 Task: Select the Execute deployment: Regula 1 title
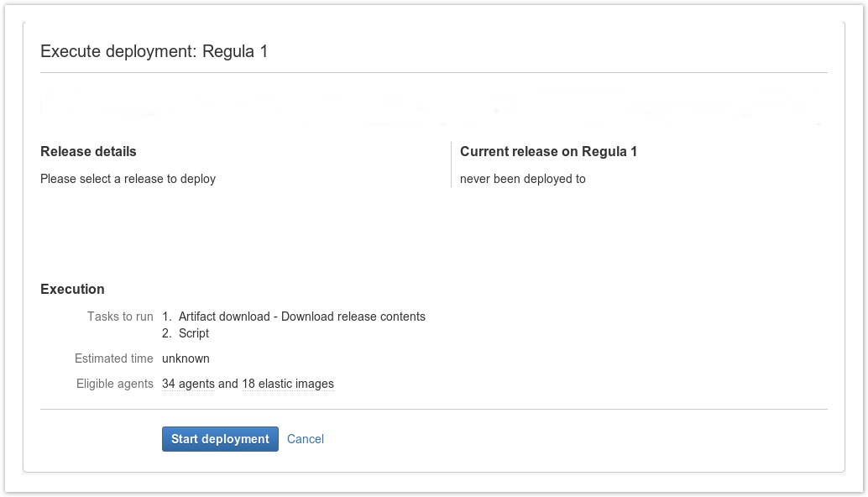click(154, 51)
